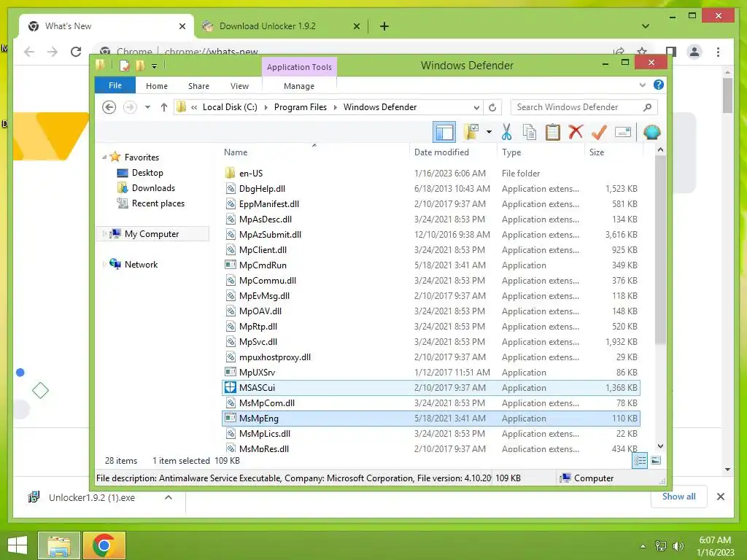Expand My Computer tree node
Image resolution: width=747 pixels, height=560 pixels.
(x=104, y=234)
